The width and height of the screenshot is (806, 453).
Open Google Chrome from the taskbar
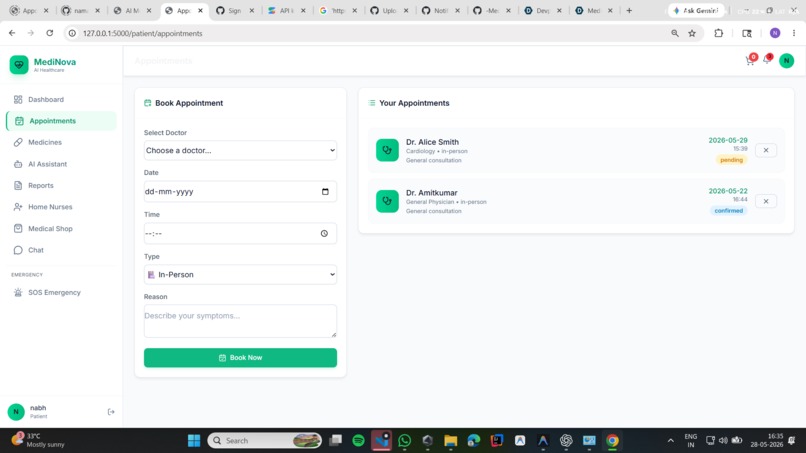tap(612, 441)
